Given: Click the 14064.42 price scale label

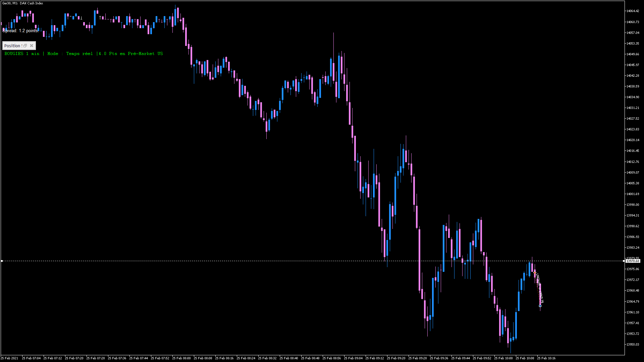Looking at the screenshot, I should pyautogui.click(x=633, y=11).
